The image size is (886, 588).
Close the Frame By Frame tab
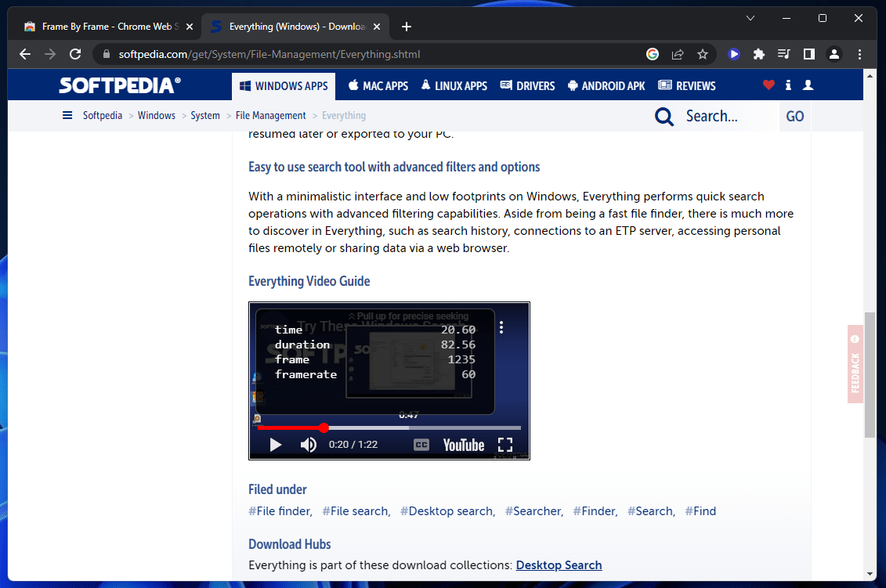click(190, 27)
